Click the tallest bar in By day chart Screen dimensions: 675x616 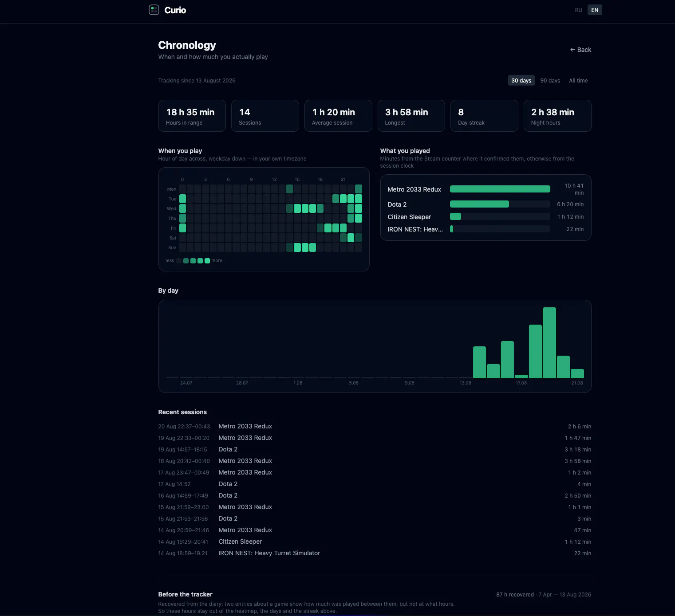[x=549, y=343]
